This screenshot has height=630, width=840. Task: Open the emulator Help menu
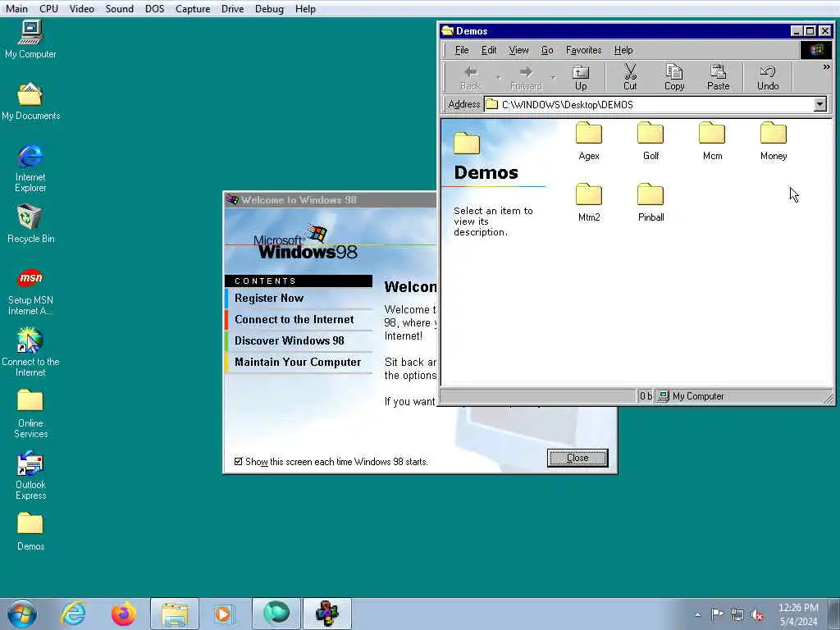coord(305,8)
